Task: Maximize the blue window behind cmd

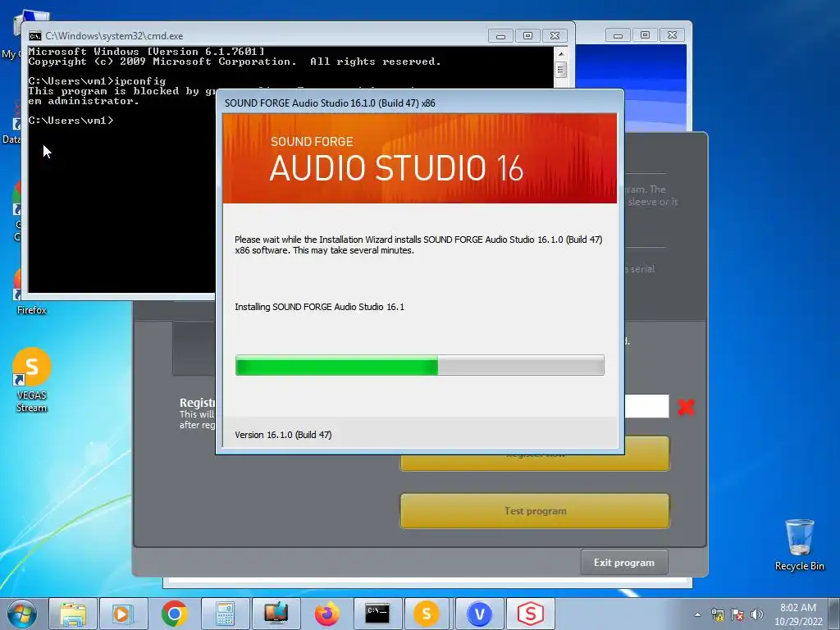Action: coord(645,35)
